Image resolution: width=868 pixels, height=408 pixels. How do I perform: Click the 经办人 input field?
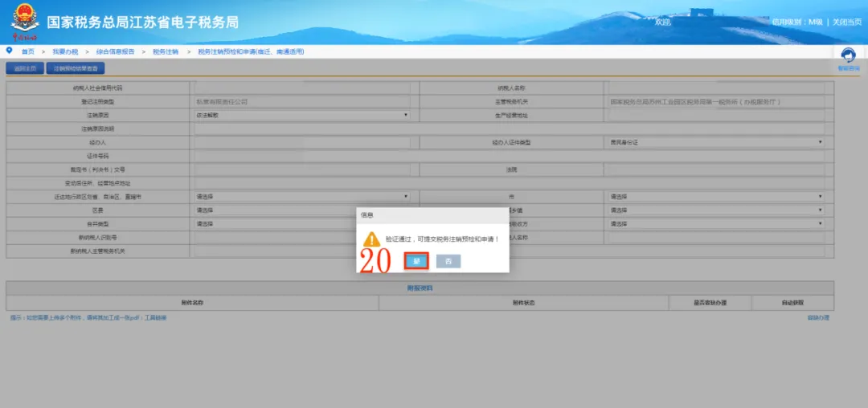[x=302, y=142]
